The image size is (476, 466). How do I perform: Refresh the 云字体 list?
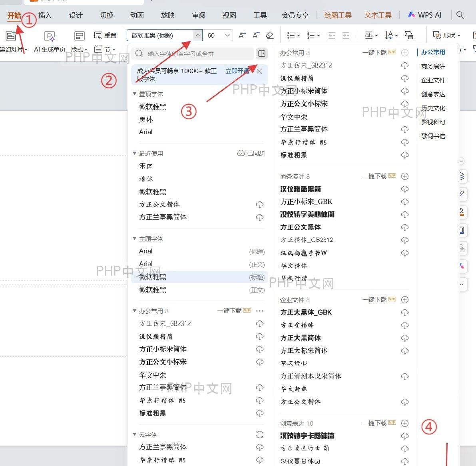[259, 435]
